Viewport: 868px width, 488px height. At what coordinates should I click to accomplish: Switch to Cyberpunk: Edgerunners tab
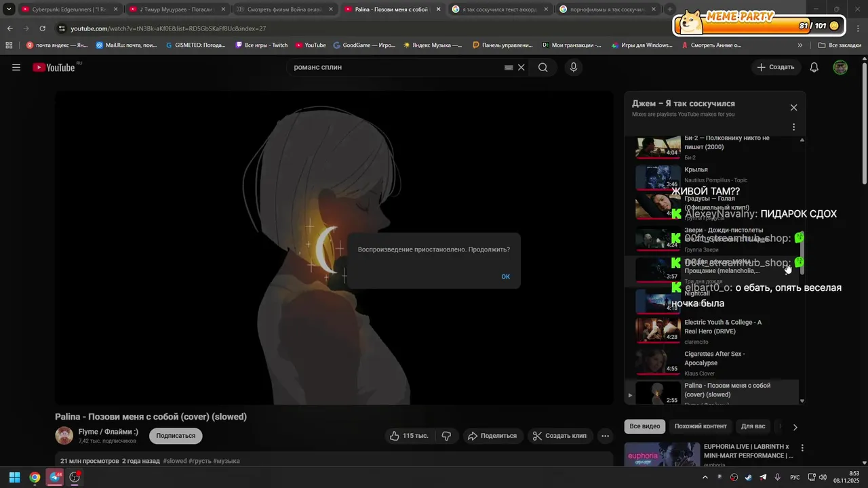(69, 9)
